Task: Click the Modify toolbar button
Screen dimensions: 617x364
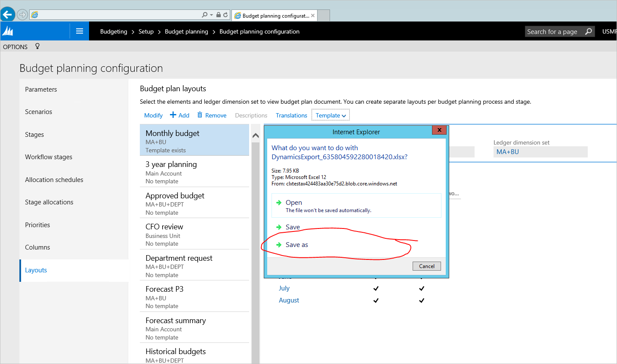Action: click(x=153, y=115)
